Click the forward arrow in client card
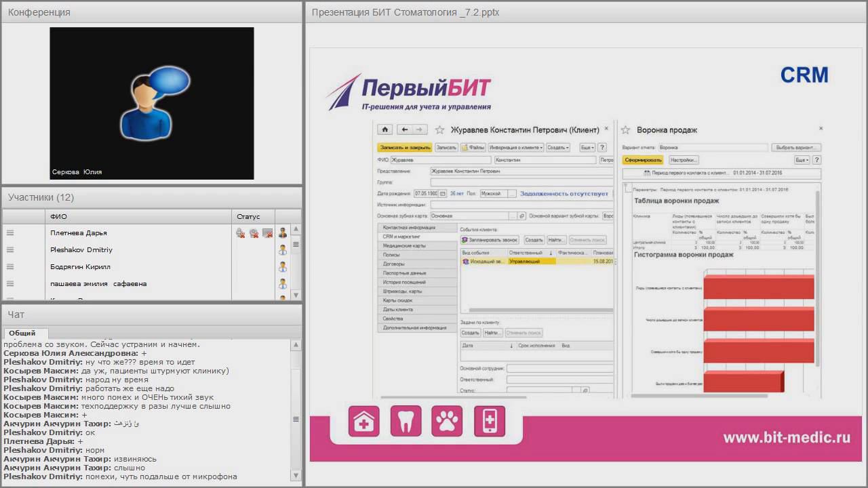868x488 pixels. pos(420,129)
